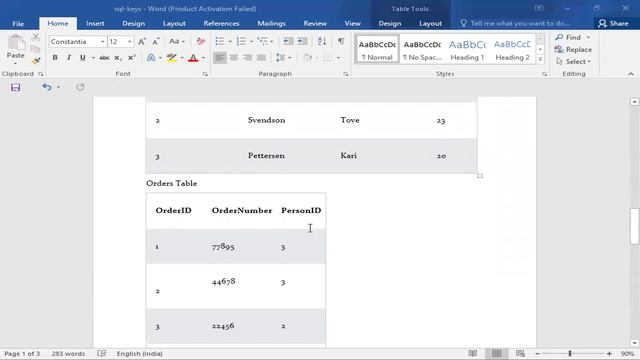Open the font size dropdown

(129, 42)
